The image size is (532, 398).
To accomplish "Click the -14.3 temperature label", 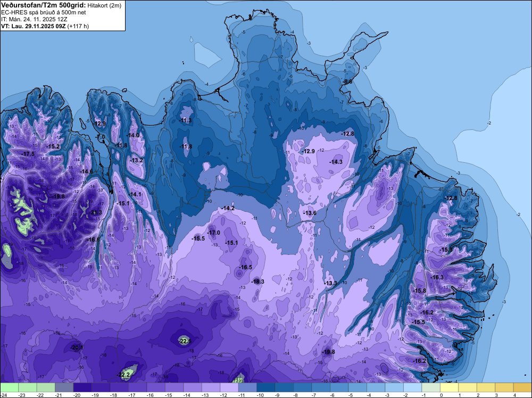I will [x=336, y=162].
